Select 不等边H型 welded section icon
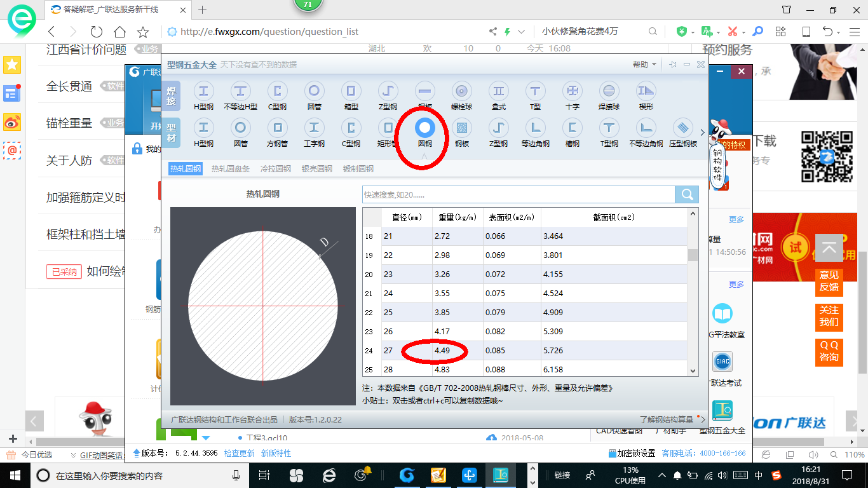 click(240, 96)
